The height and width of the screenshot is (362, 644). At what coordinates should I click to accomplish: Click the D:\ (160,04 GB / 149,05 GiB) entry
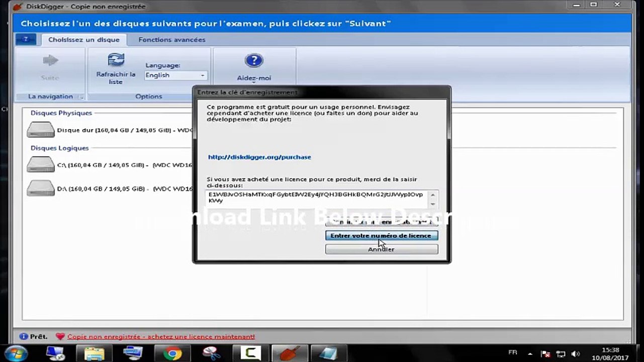tap(125, 189)
